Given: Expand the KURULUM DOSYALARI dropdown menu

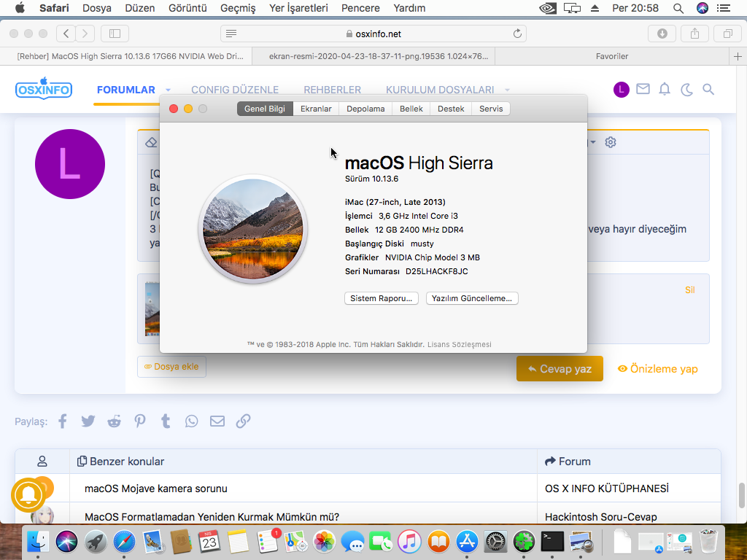Looking at the screenshot, I should click(x=508, y=90).
